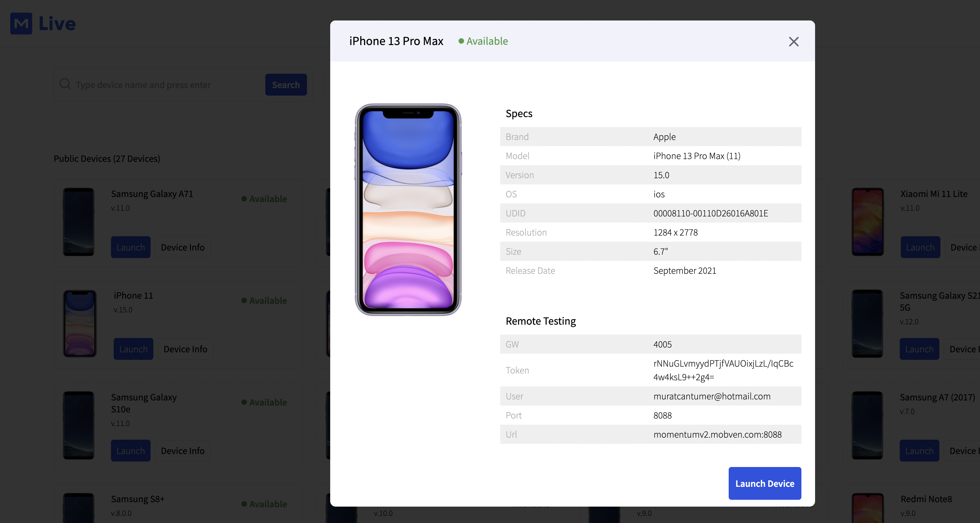Viewport: 980px width, 523px height.
Task: Click the Samsung A7 (2017) thumbnail
Action: point(867,425)
